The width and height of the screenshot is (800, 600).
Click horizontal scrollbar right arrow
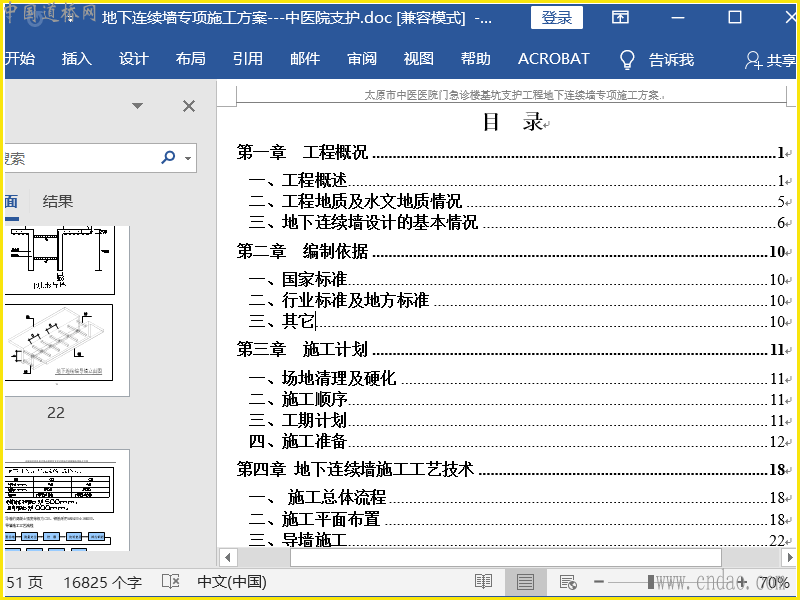789,558
